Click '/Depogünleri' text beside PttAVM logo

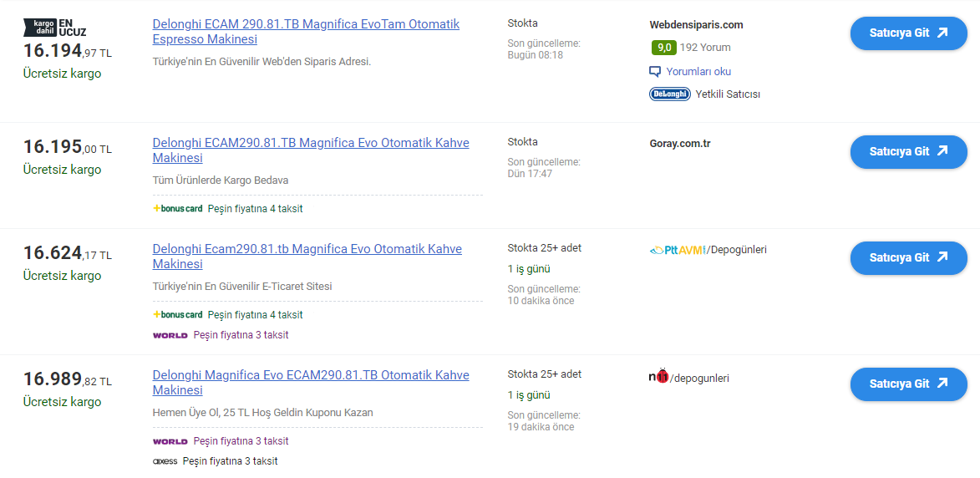click(737, 249)
